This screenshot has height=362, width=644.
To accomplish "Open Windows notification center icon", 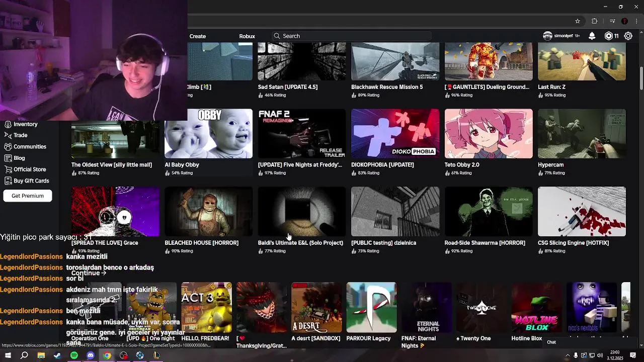I will [x=633, y=355].
